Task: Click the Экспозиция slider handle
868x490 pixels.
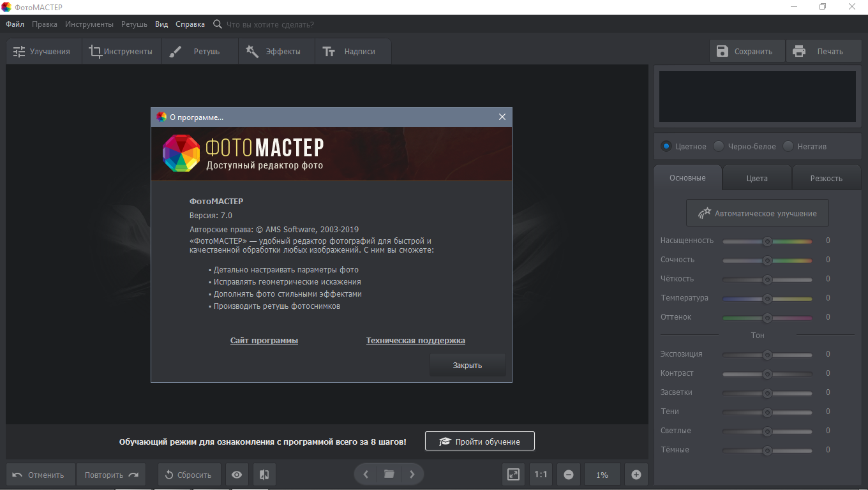Action: pyautogui.click(x=767, y=355)
